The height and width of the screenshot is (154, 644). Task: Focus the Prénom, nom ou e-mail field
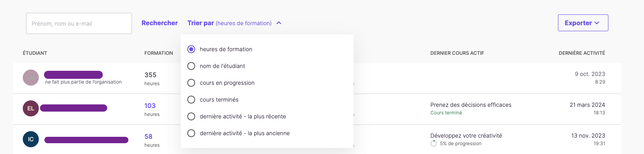click(x=79, y=23)
